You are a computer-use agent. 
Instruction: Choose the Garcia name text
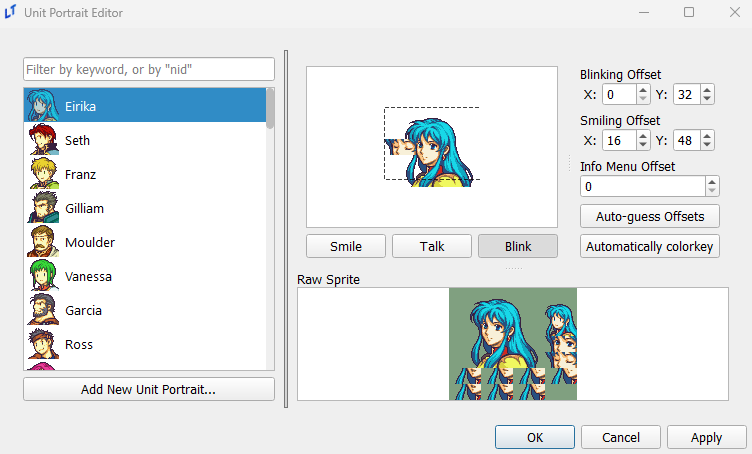point(83,311)
